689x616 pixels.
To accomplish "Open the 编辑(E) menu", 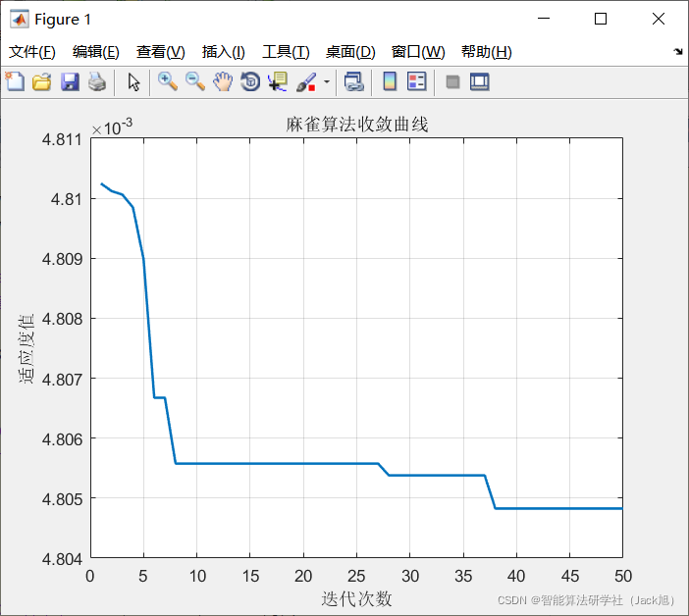I will tap(96, 52).
